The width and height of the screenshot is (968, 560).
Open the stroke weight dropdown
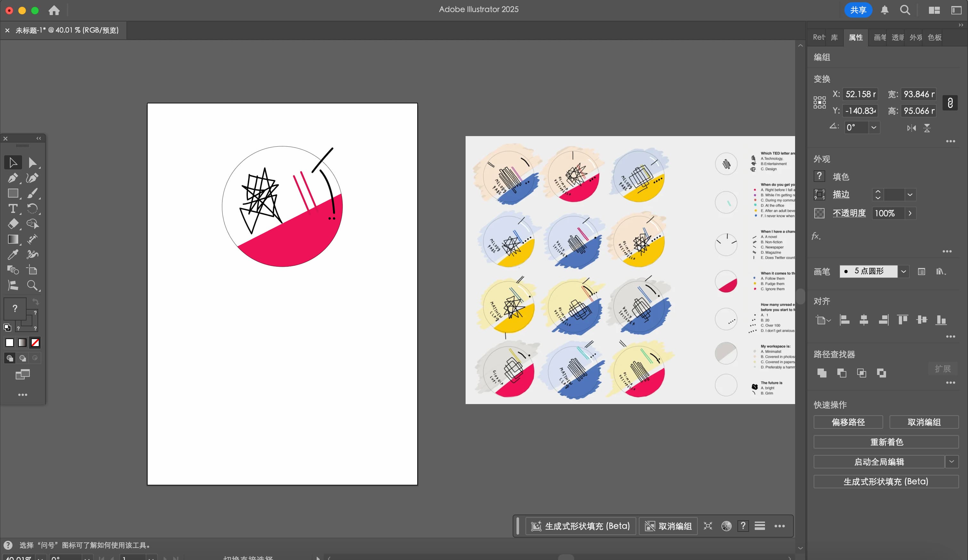coord(910,195)
